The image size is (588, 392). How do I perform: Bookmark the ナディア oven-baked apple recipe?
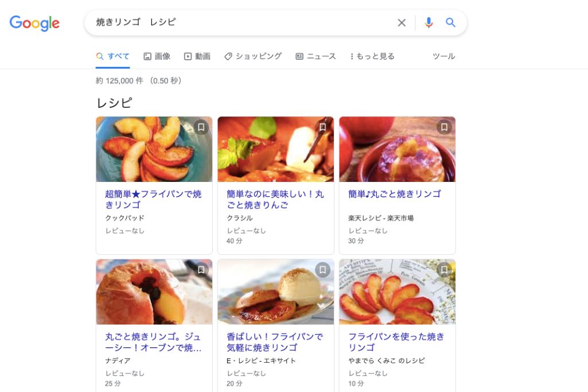point(200,270)
